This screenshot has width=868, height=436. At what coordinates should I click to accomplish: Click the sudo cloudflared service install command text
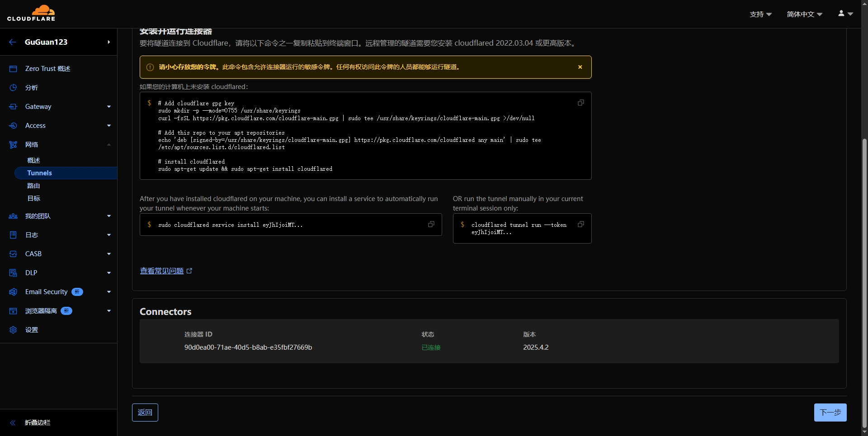[x=231, y=225]
